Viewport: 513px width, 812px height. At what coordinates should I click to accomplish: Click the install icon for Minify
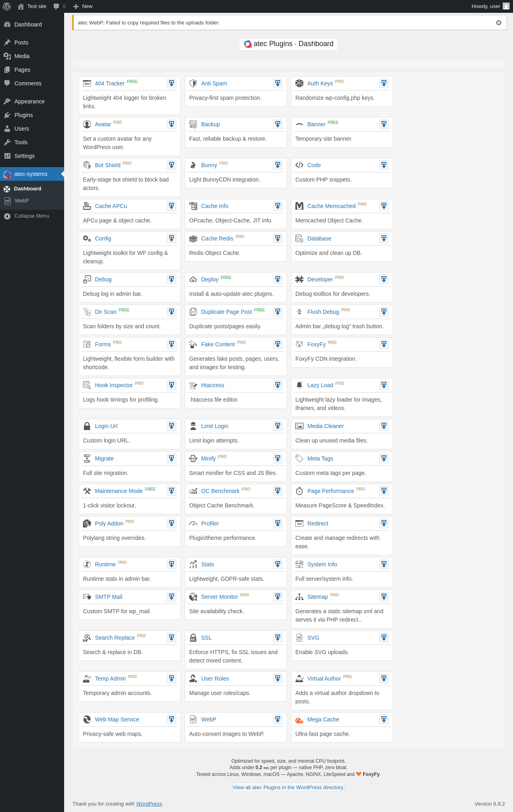[278, 459]
